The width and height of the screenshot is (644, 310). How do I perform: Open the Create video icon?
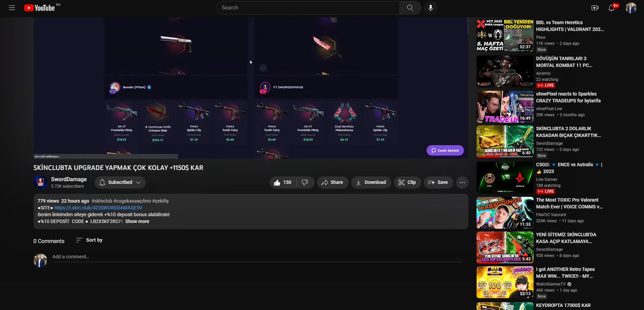[595, 8]
